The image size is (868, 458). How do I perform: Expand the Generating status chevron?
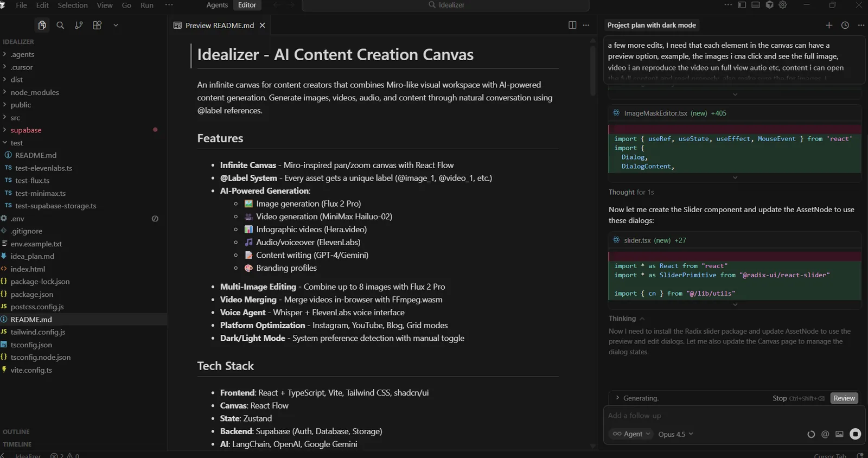pos(617,398)
